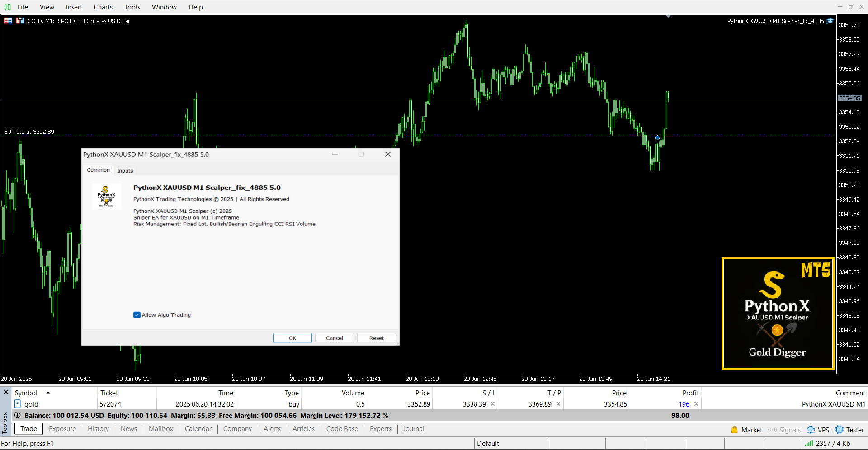This screenshot has width=868, height=450.
Task: Open the History tab in Toolbox
Action: click(x=98, y=429)
